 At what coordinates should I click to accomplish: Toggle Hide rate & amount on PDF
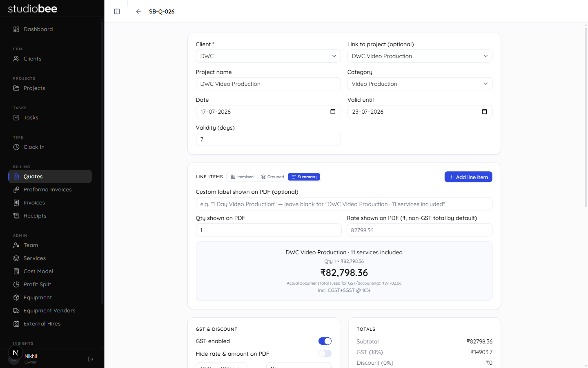click(x=325, y=354)
